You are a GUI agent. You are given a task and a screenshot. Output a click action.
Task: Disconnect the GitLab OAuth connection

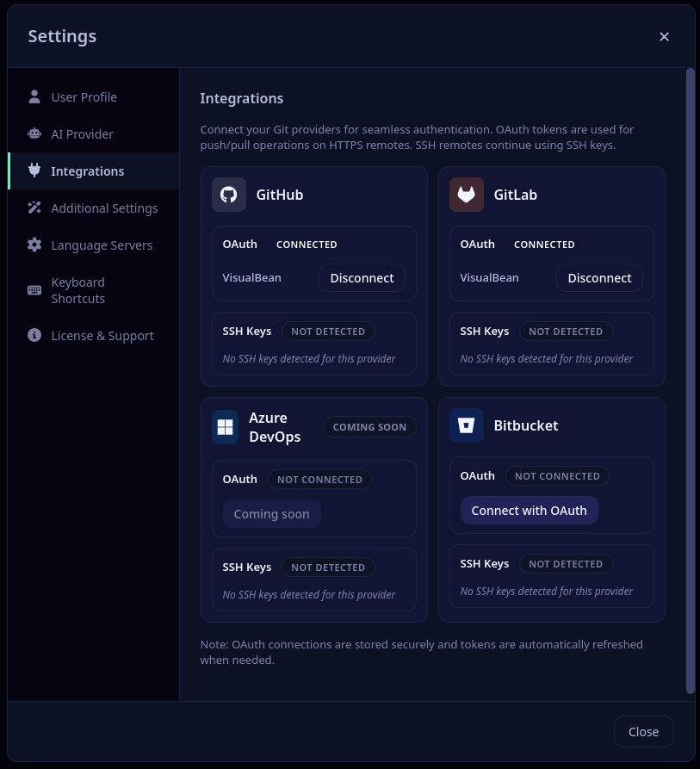(x=599, y=277)
